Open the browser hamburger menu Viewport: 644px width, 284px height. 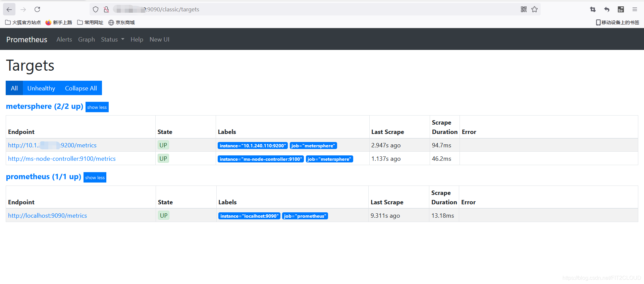635,9
